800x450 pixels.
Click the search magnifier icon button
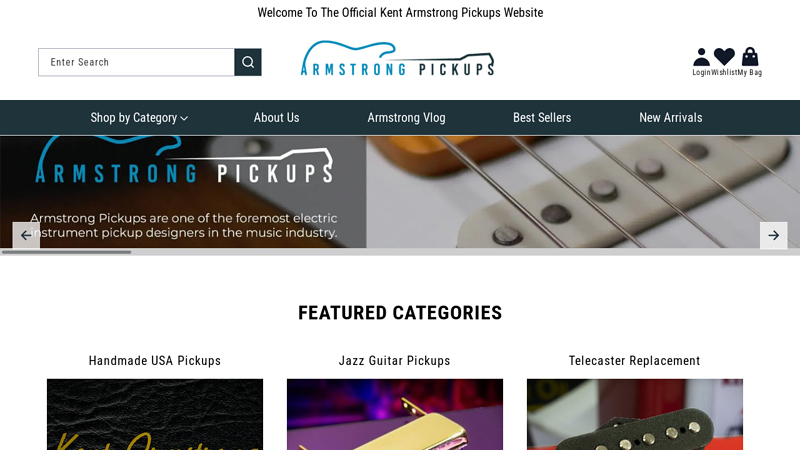248,62
